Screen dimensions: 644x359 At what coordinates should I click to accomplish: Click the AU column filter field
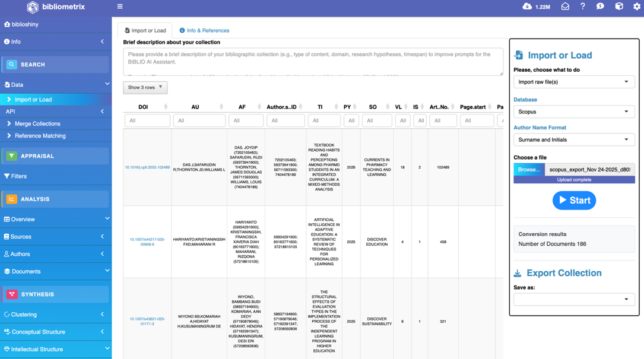199,121
